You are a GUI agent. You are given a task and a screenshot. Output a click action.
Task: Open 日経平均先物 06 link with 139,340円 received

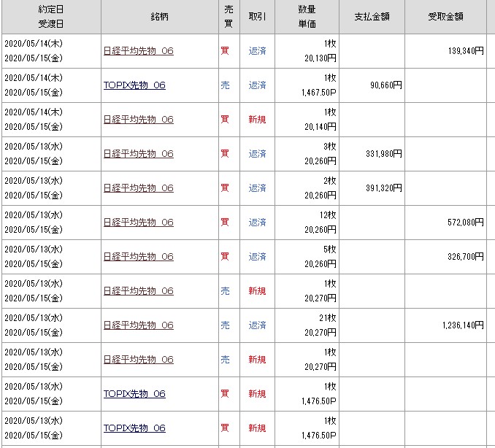click(139, 51)
